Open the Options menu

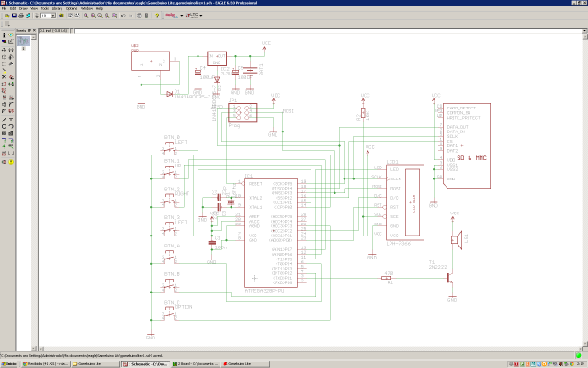[72, 8]
